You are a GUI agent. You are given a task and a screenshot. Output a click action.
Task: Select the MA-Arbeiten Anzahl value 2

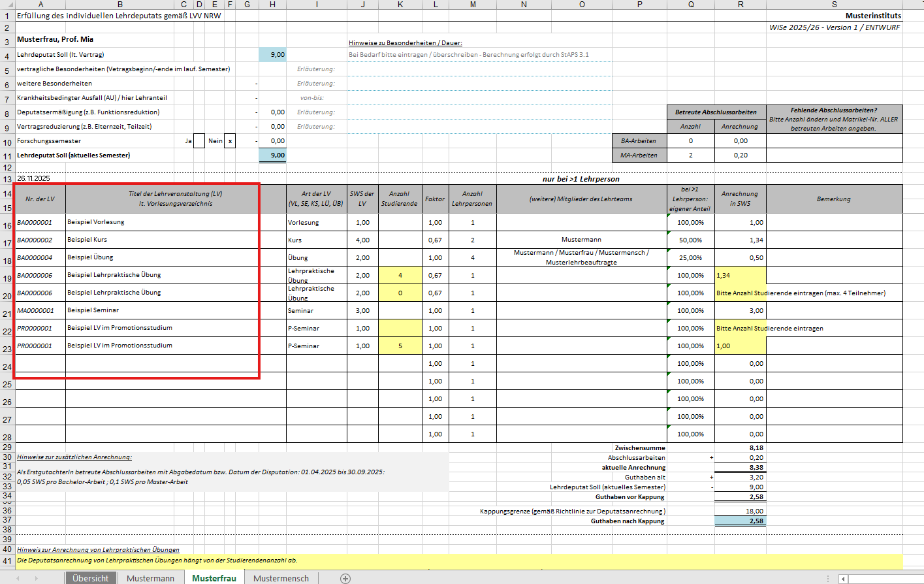pyautogui.click(x=690, y=155)
